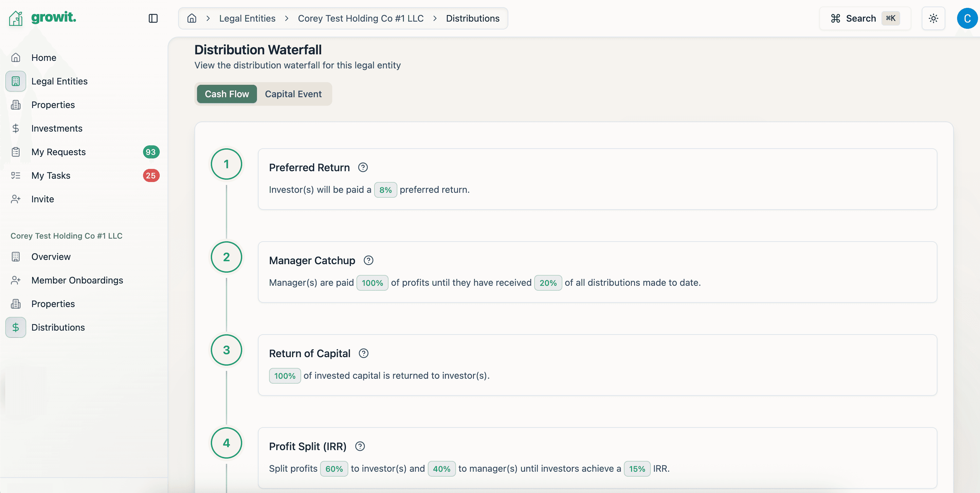Image resolution: width=980 pixels, height=493 pixels.
Task: Click the Preferred Return help icon
Action: [363, 167]
